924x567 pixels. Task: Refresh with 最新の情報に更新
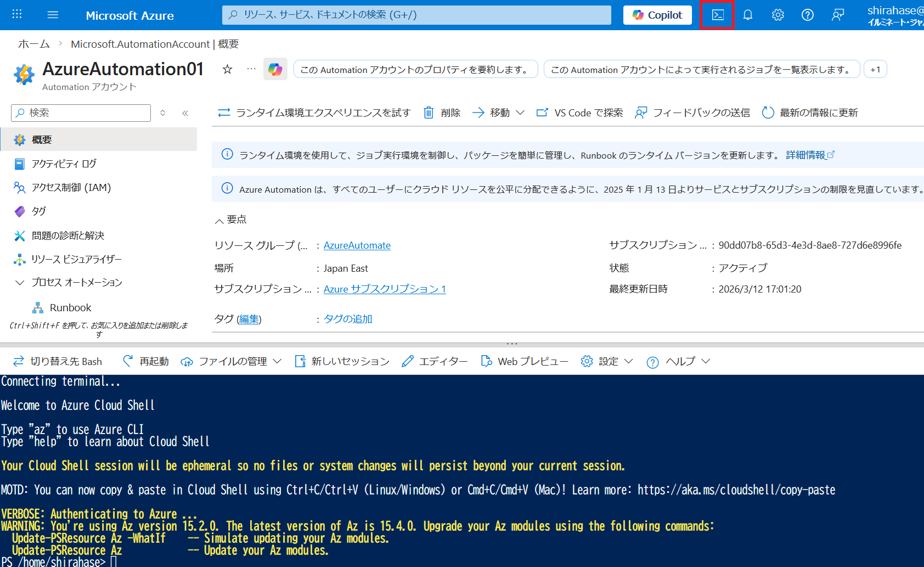pos(810,113)
